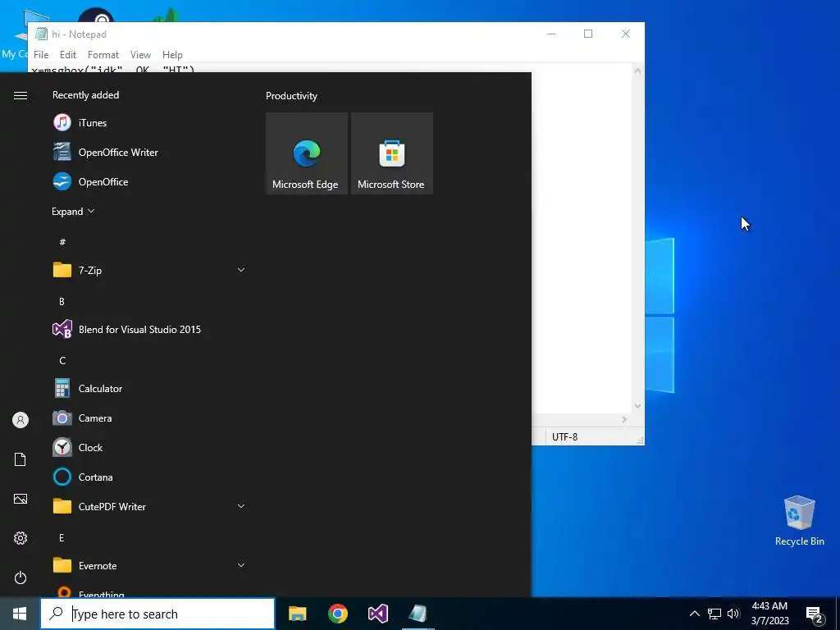The height and width of the screenshot is (630, 840).
Task: Open Notepad's Help menu
Action: click(172, 55)
